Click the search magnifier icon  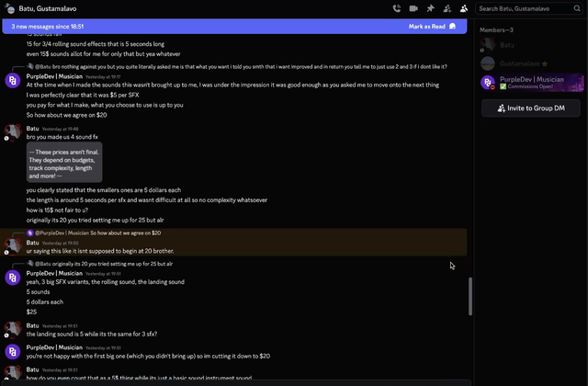(577, 8)
